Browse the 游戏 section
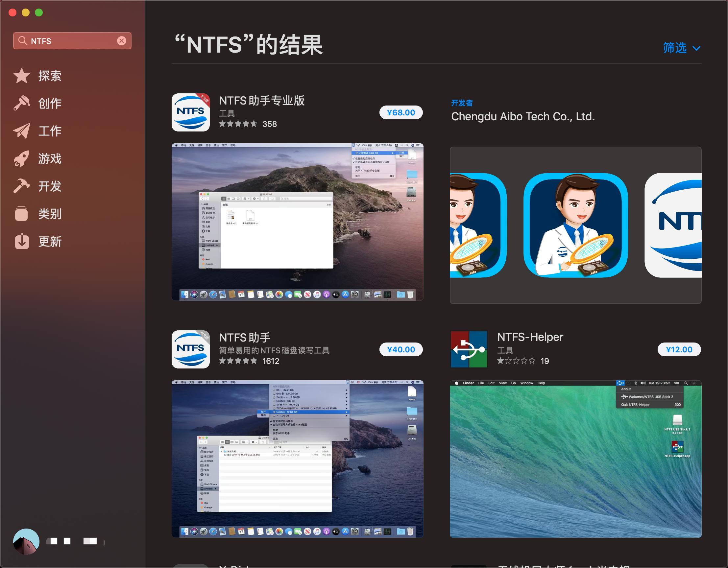728x568 pixels. 49,159
